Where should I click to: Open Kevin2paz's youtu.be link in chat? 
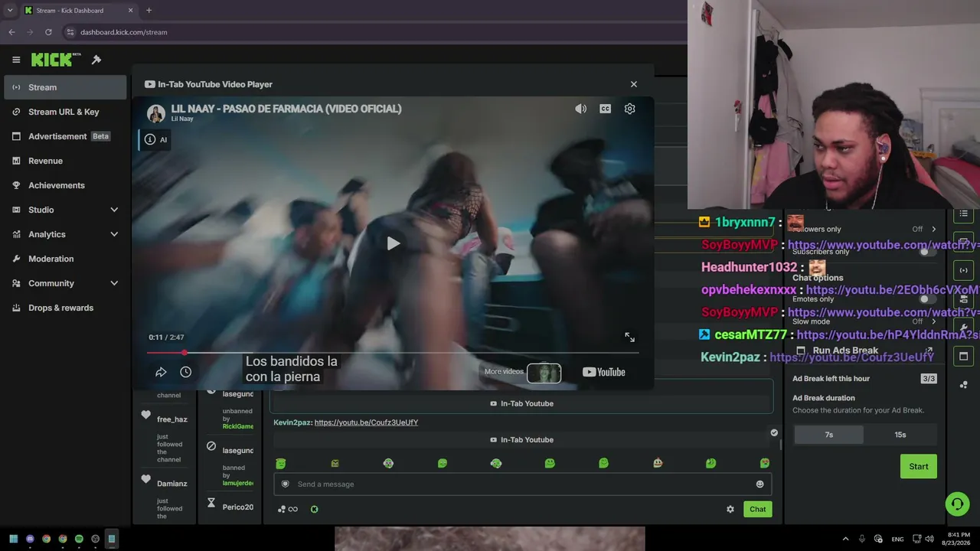366,422
